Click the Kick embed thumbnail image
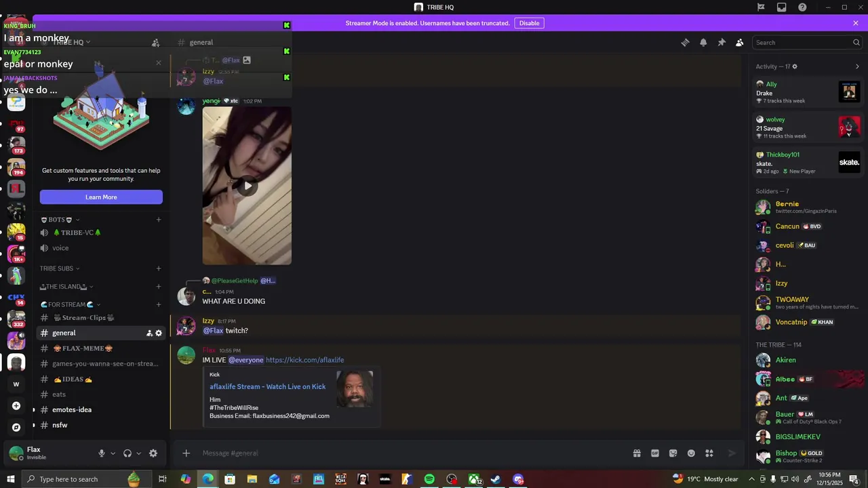The image size is (868, 488). [x=355, y=389]
